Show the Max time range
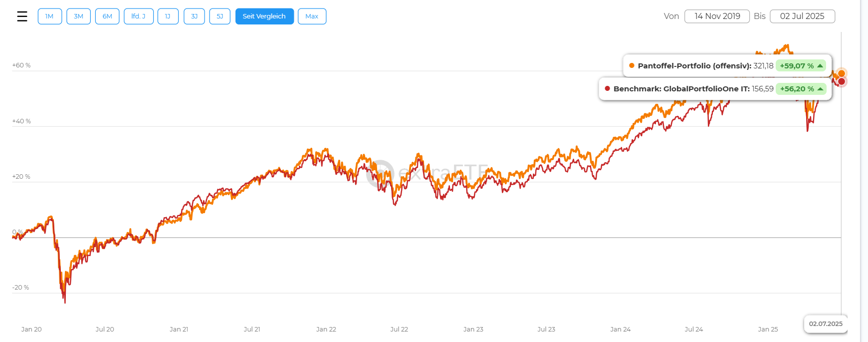868x342 pixels. [x=312, y=16]
